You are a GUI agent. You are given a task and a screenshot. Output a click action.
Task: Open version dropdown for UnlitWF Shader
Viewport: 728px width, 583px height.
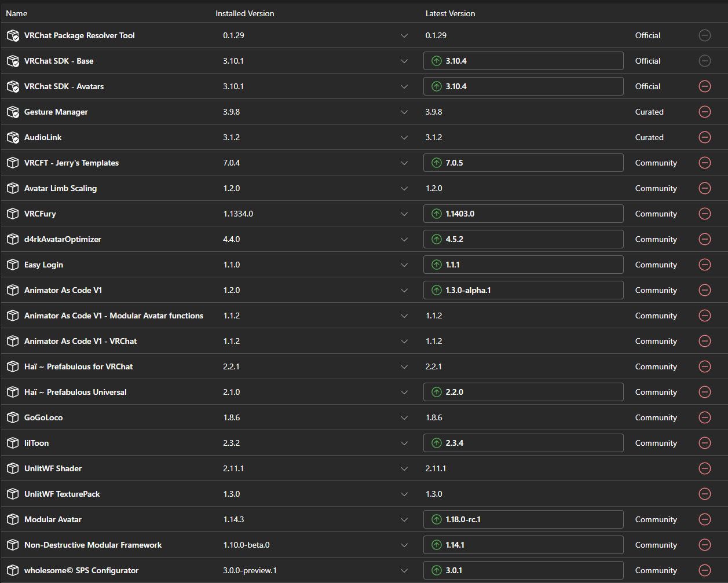click(x=404, y=469)
